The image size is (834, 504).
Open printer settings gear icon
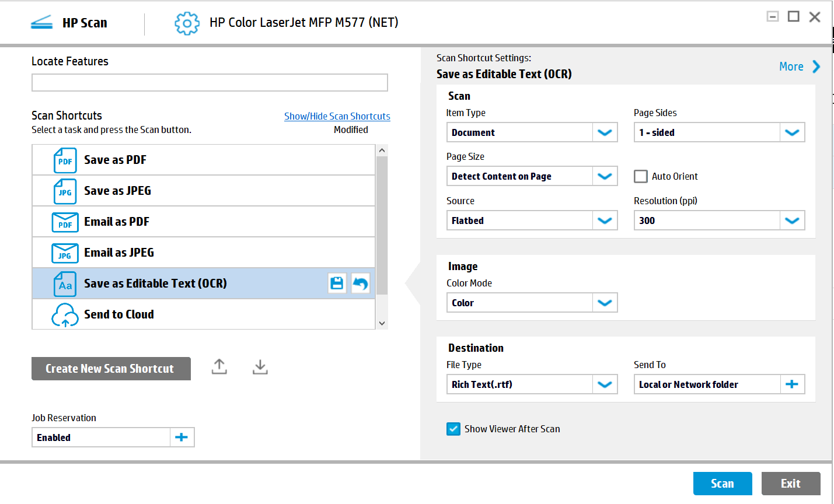[x=187, y=23]
